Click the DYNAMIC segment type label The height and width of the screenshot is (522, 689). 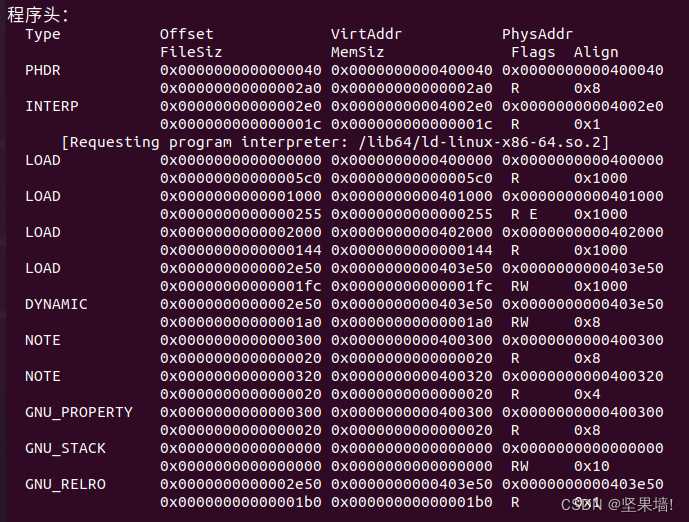point(56,304)
